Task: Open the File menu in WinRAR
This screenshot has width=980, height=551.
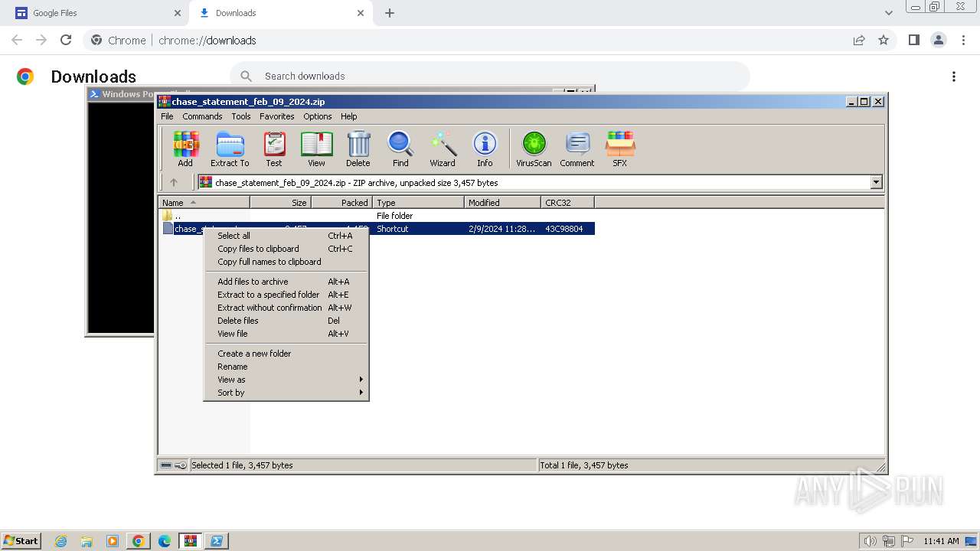Action: coord(167,116)
